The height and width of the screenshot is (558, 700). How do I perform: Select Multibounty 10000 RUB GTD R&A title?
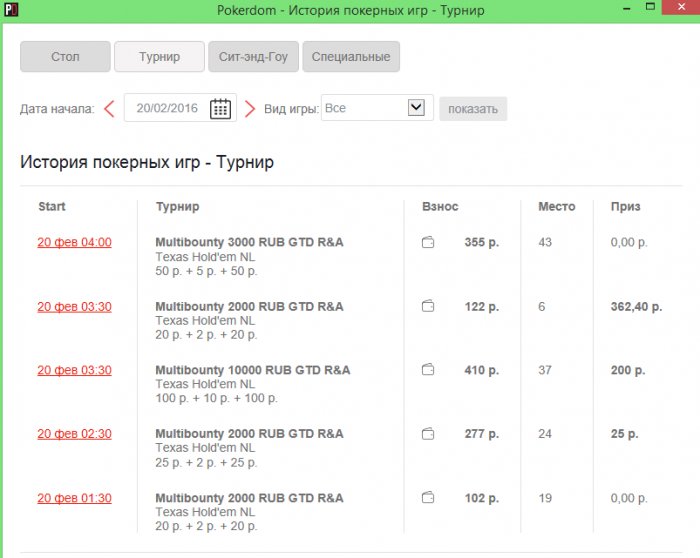(253, 370)
